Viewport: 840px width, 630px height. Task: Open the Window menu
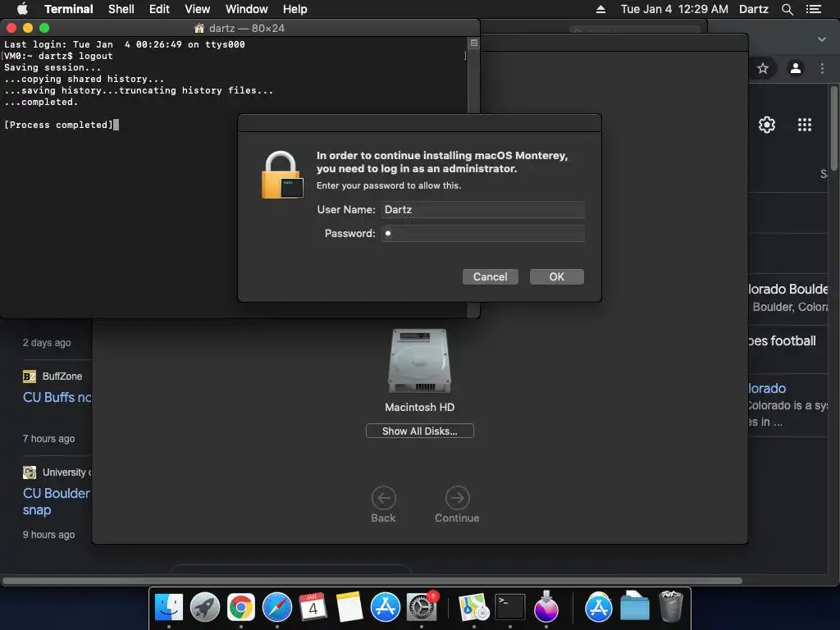tap(246, 9)
